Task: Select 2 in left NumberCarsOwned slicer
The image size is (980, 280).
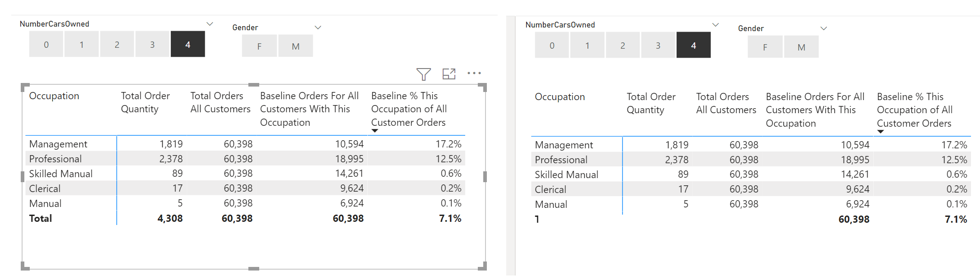Action: point(117,44)
